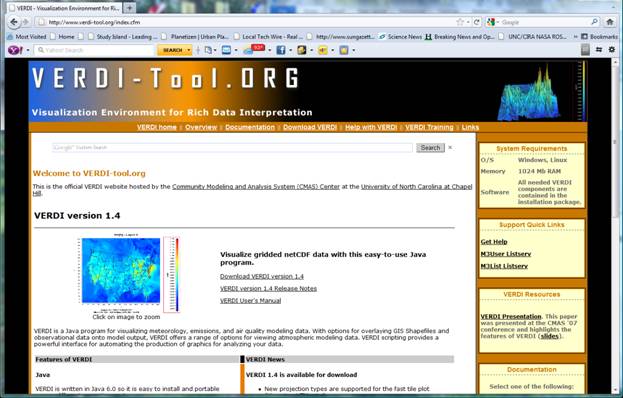This screenshot has width=623, height=398.
Task: Open the VERDI Training navigation item
Action: click(429, 127)
